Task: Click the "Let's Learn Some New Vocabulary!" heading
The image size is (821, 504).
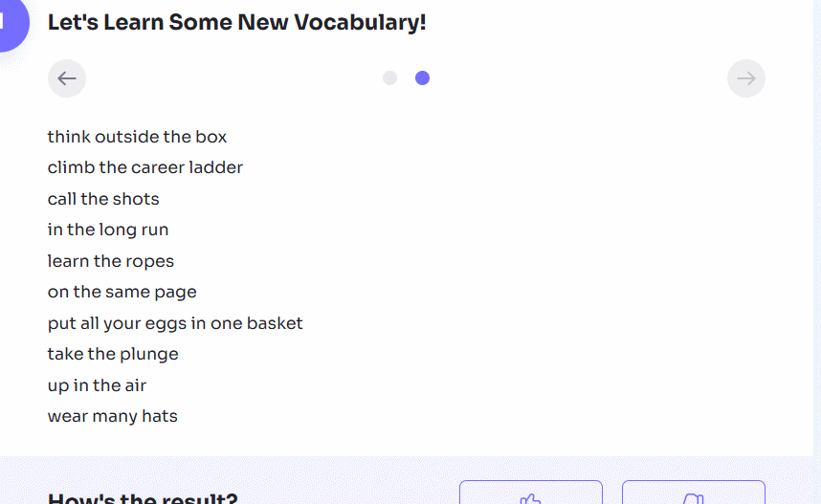Action: click(236, 23)
